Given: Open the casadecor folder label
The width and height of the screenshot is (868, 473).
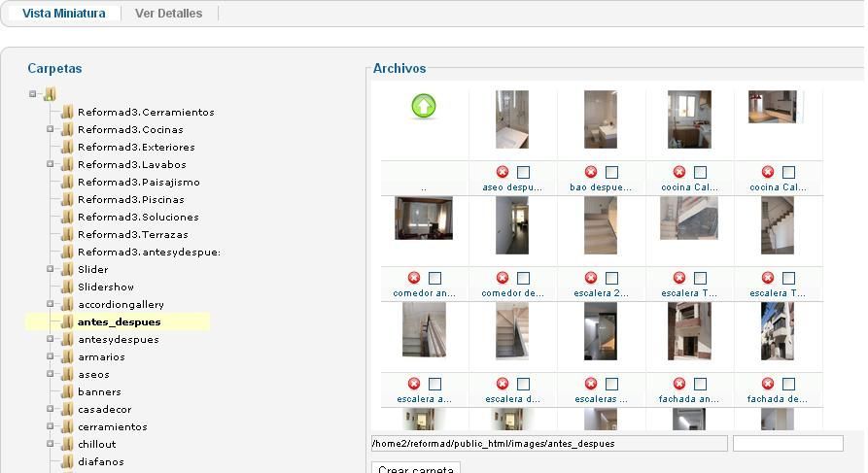Looking at the screenshot, I should (105, 409).
